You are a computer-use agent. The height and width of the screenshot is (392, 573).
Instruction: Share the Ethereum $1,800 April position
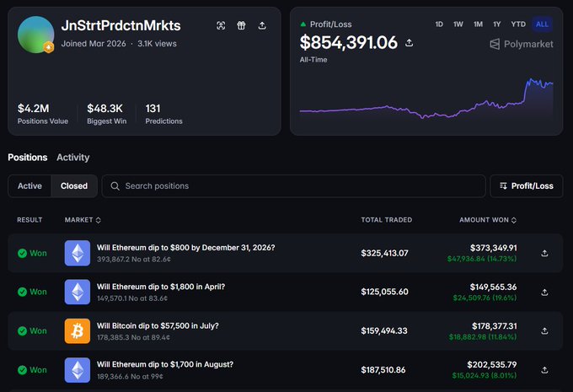click(544, 293)
